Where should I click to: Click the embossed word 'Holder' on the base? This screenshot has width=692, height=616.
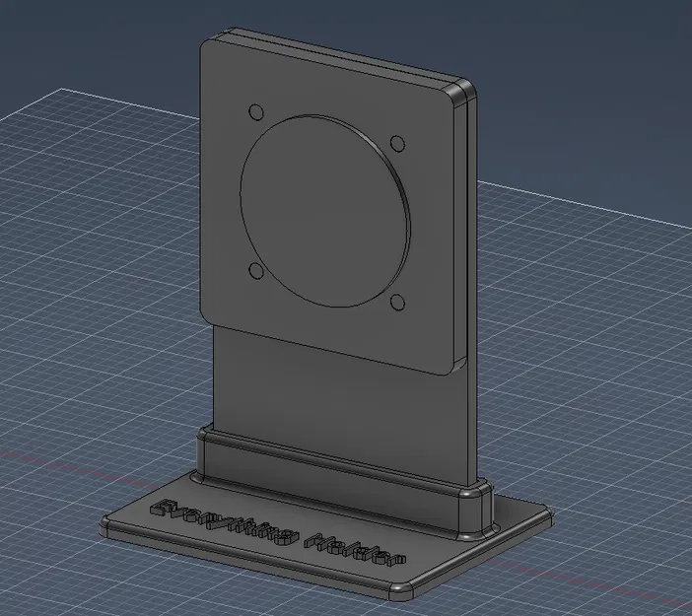[355, 550]
